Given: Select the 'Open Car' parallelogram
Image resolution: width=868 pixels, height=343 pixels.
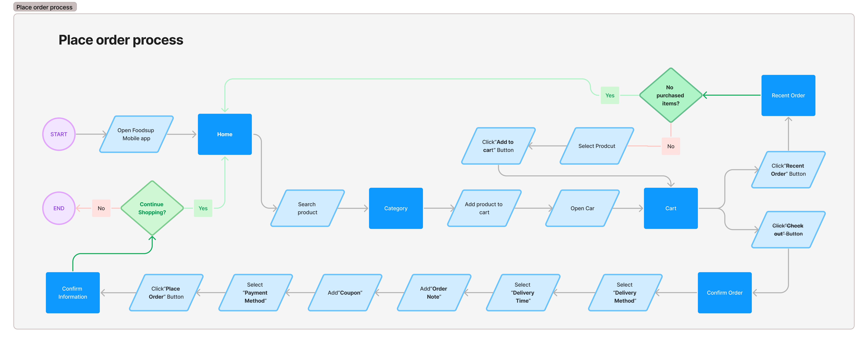Looking at the screenshot, I should tap(582, 208).
